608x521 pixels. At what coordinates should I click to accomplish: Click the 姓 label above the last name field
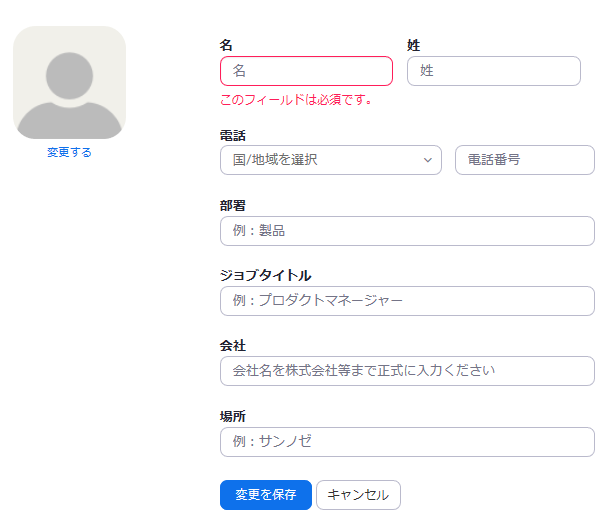click(x=413, y=45)
